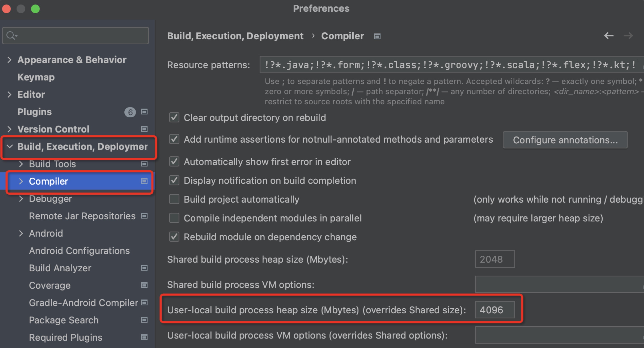Expand the Appearance & Behavior section
Image resolution: width=644 pixels, height=348 pixels.
[9, 60]
